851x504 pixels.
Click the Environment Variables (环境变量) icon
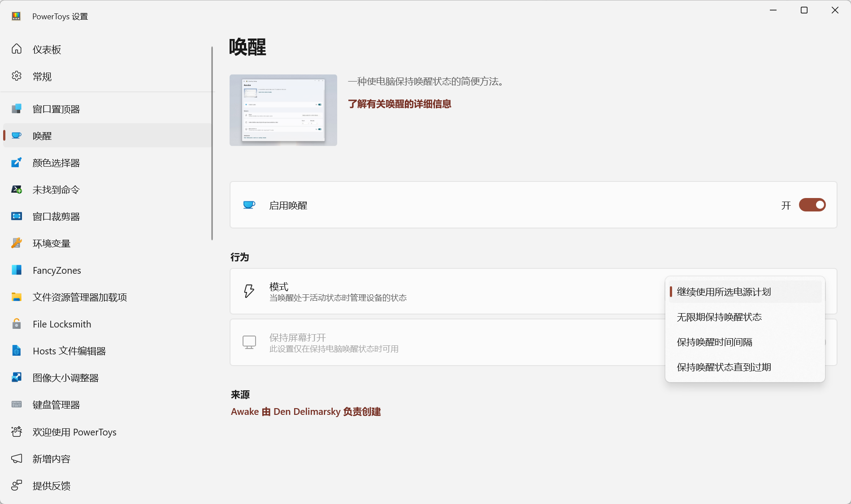click(17, 243)
